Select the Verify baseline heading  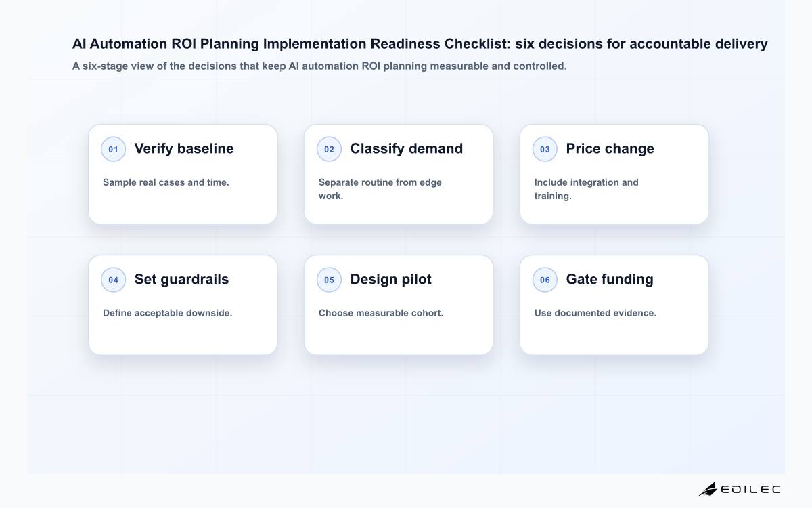pos(184,149)
